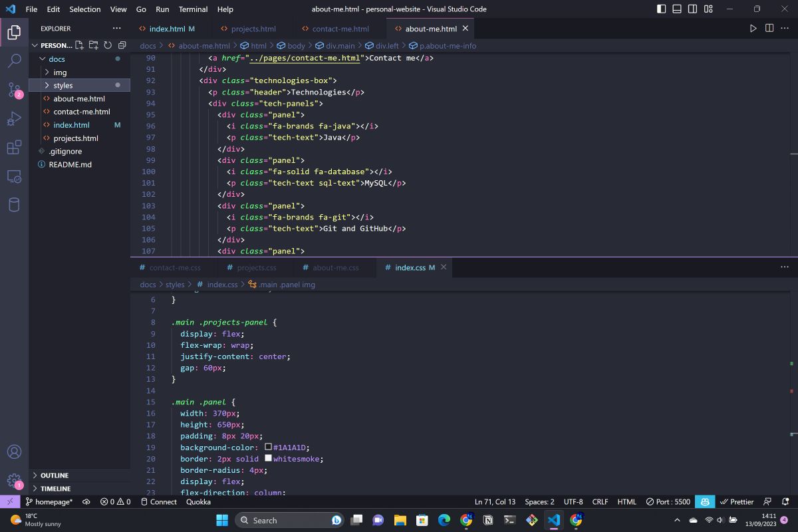Viewport: 798px width, 532px height.
Task: Toggle Prettier formatter status item
Action: [737, 501]
